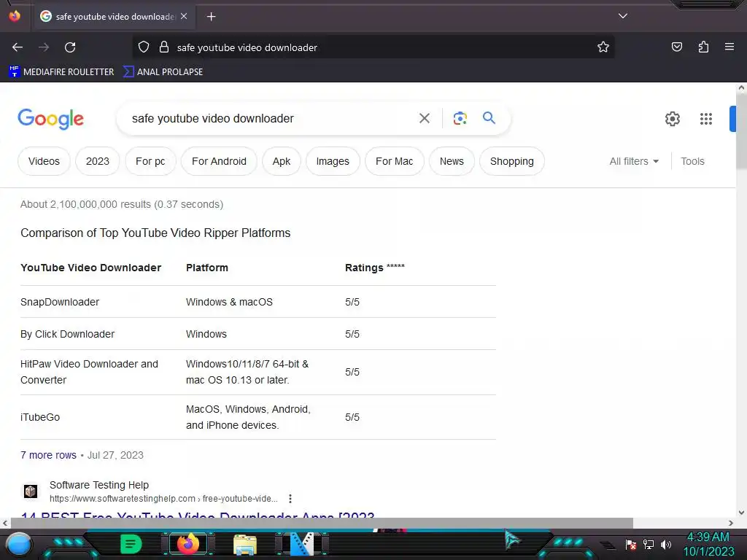Switch to Shopping results

click(x=511, y=161)
